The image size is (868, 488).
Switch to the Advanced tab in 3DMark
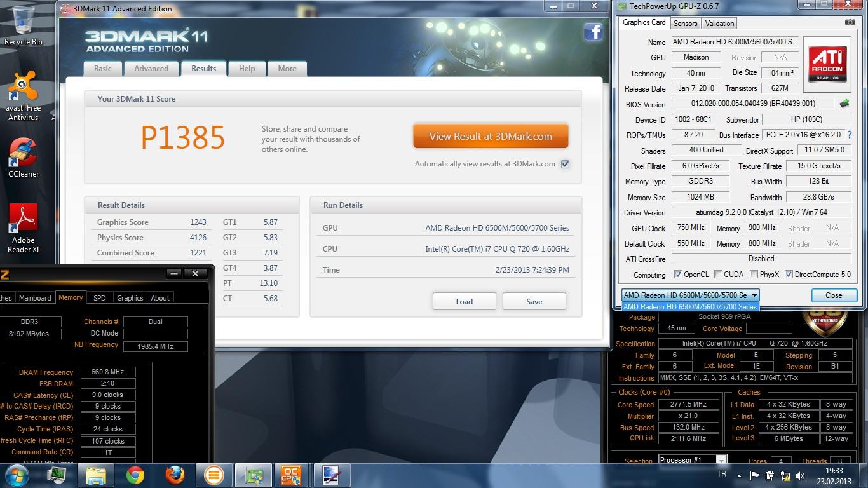[x=151, y=69]
